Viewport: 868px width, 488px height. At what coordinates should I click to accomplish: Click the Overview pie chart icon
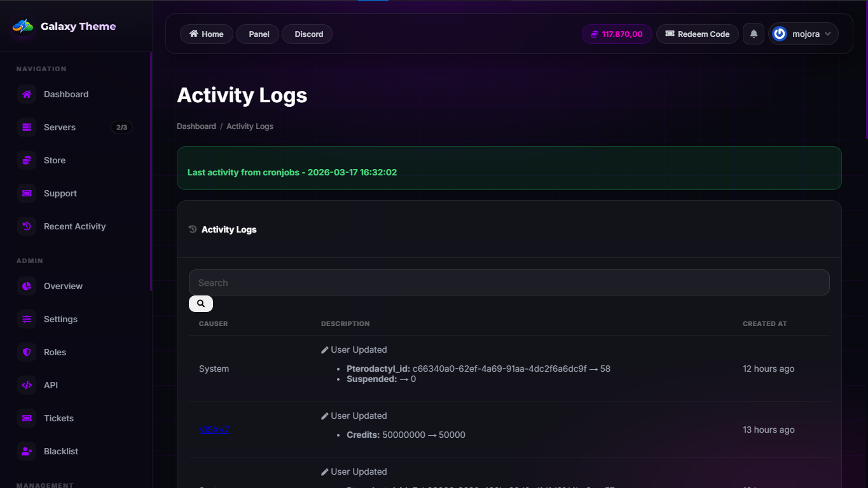pos(27,286)
